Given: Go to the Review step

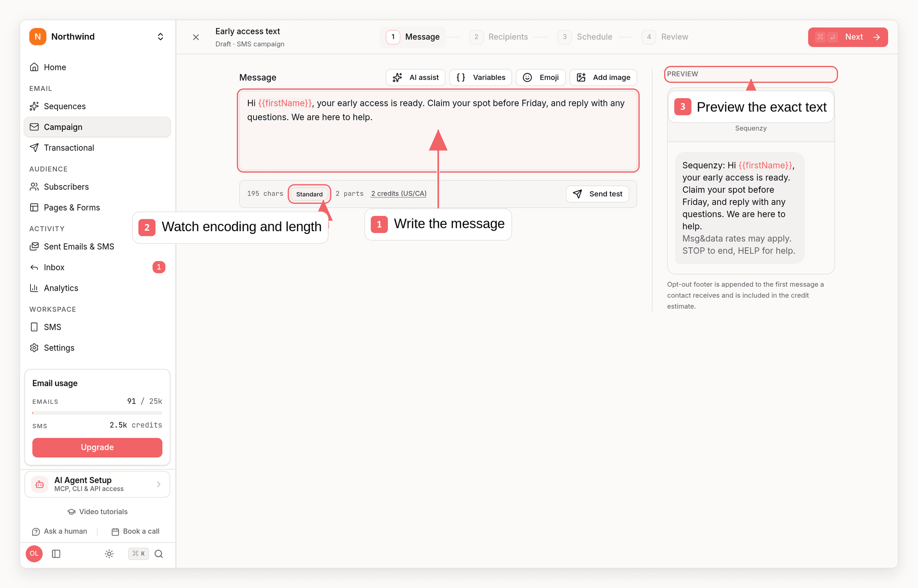Looking at the screenshot, I should coord(665,37).
